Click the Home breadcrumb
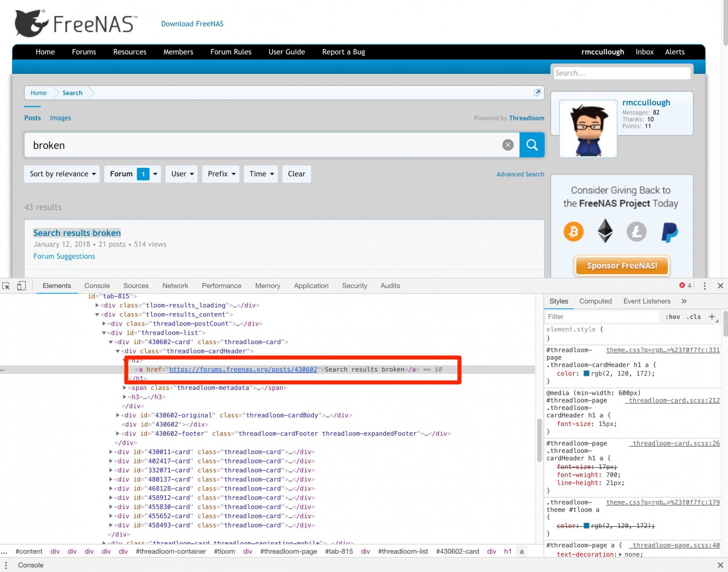The image size is (728, 572). [39, 93]
